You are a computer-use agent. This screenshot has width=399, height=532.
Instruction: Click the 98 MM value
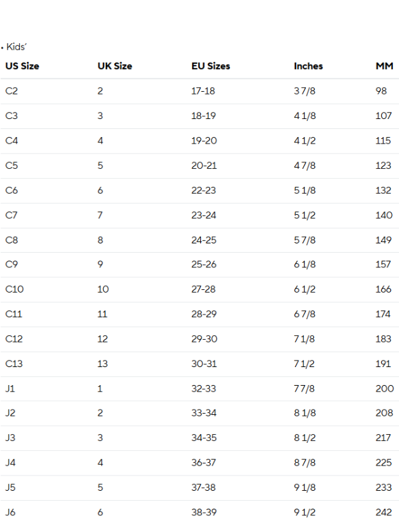click(x=381, y=91)
